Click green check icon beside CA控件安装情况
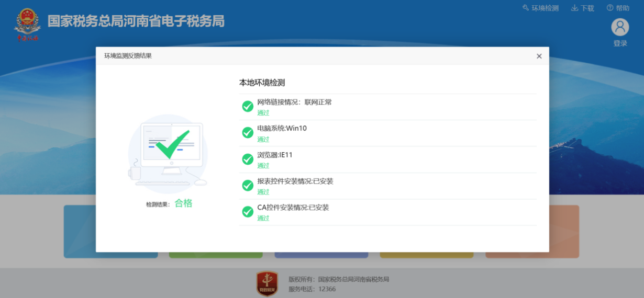This screenshot has width=644, height=298. (248, 212)
